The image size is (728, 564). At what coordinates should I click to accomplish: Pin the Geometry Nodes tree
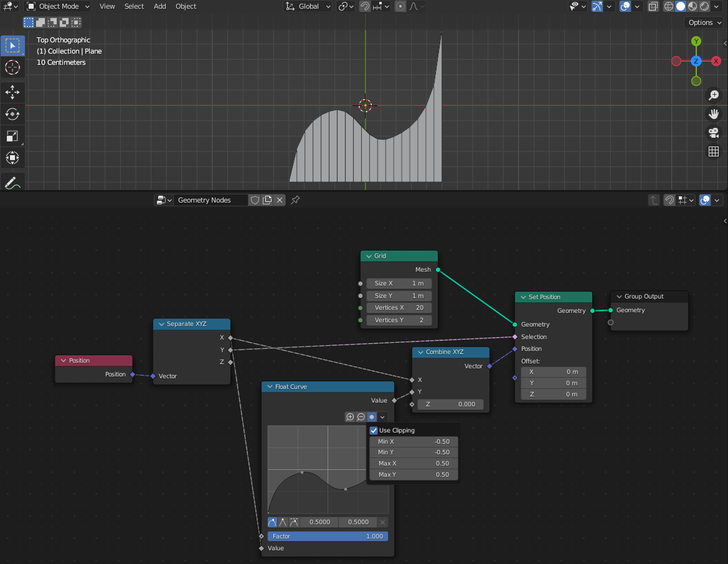tap(296, 200)
